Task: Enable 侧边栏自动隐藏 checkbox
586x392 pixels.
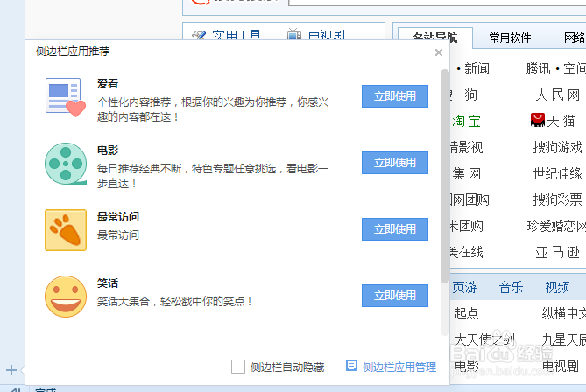Action: [238, 367]
